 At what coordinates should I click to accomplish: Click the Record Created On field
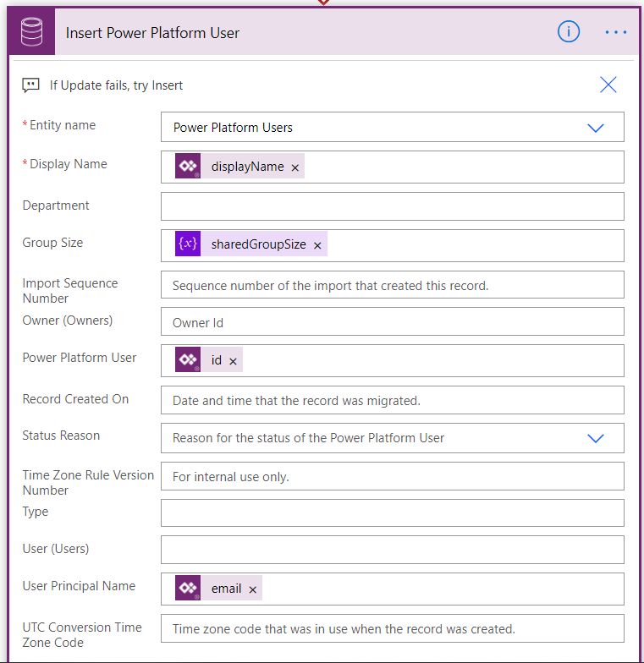click(393, 400)
